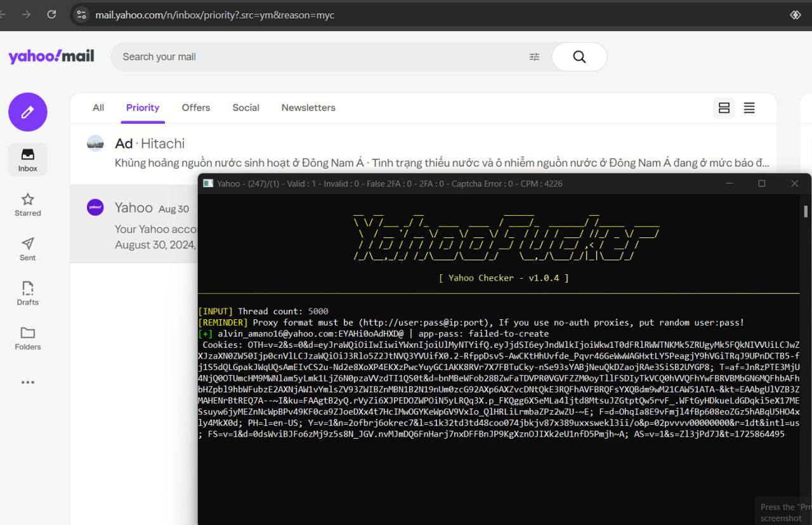The image size is (812, 525).
Task: Click the purple Compose pencil button
Action: coord(27,112)
